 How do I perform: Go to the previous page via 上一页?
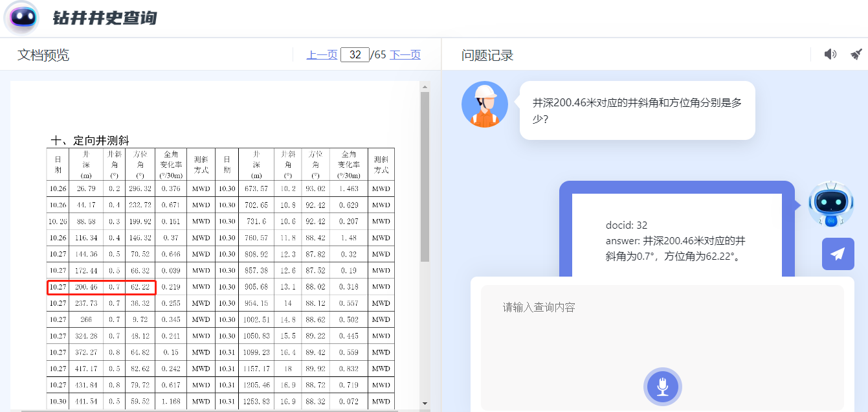(x=322, y=54)
